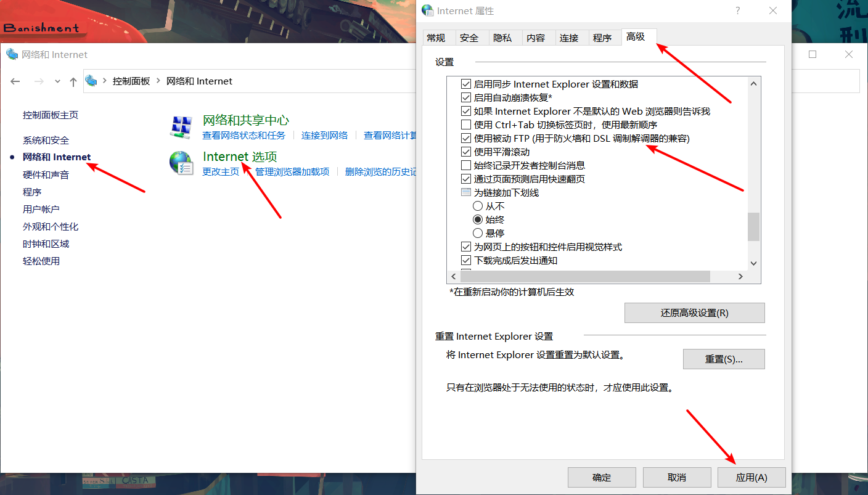
Task: Click the 重置(S)... button
Action: coord(724,359)
